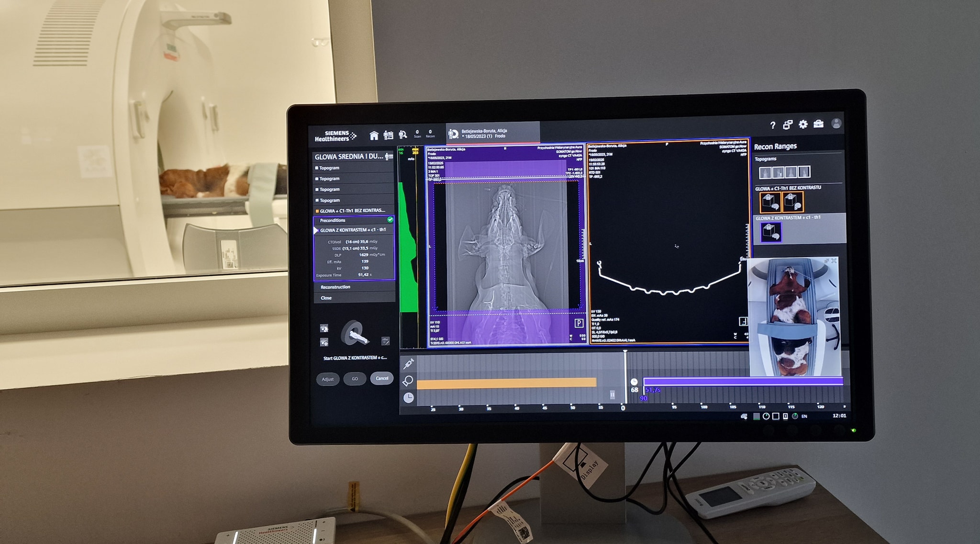Toggle the first Topogram step checkbox
Screen dimensions: 980x544
click(x=317, y=168)
